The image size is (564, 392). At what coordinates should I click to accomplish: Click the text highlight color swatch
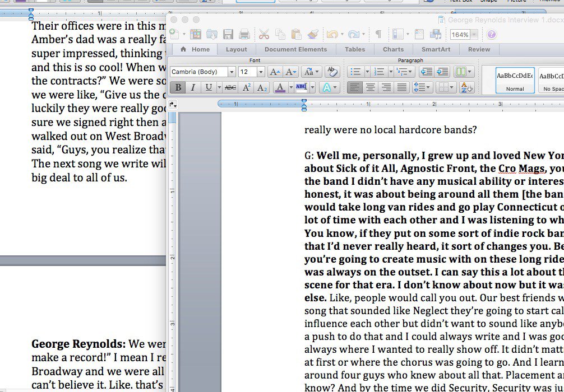click(300, 87)
